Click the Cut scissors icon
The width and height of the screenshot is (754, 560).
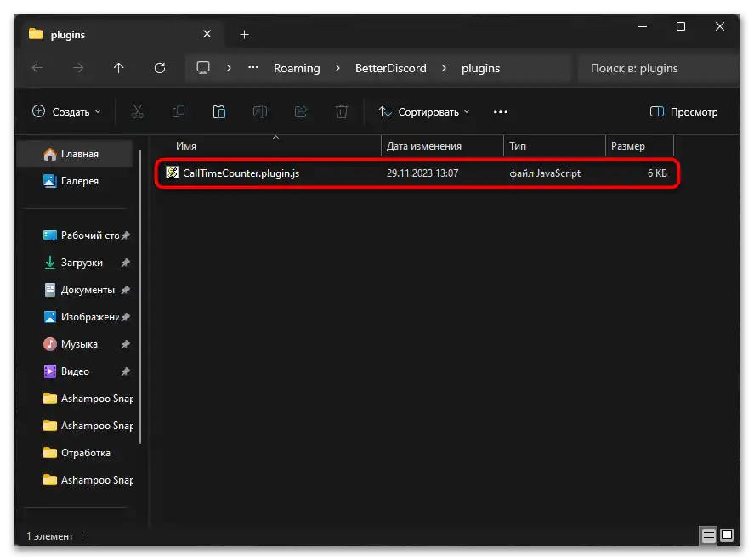click(138, 112)
